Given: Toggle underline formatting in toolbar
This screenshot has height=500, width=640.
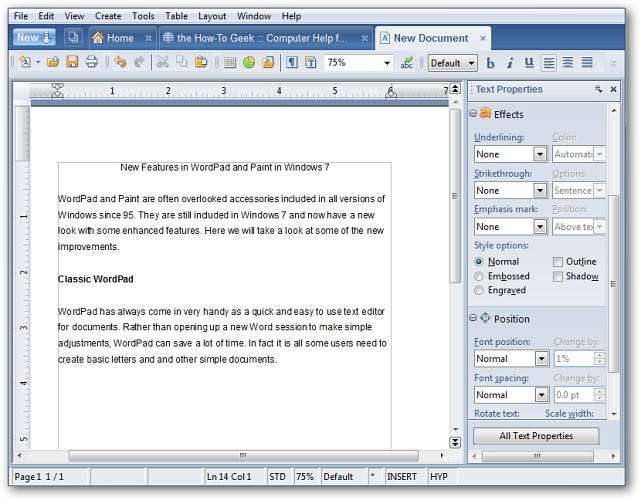Looking at the screenshot, I should click(529, 63).
